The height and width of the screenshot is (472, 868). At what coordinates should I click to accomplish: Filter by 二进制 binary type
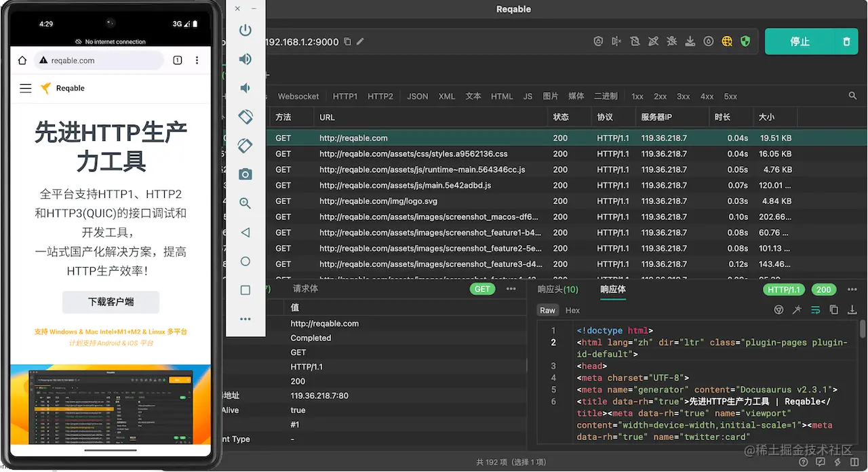(606, 96)
